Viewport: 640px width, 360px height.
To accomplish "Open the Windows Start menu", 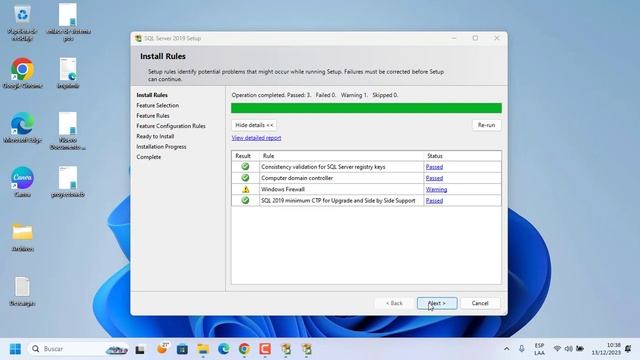I will point(15,349).
